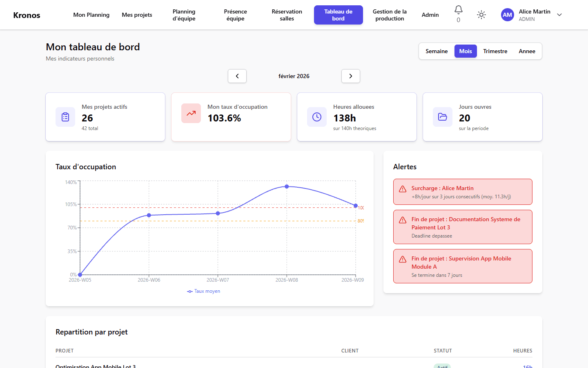
Task: Select the Semaine period option
Action: (437, 51)
